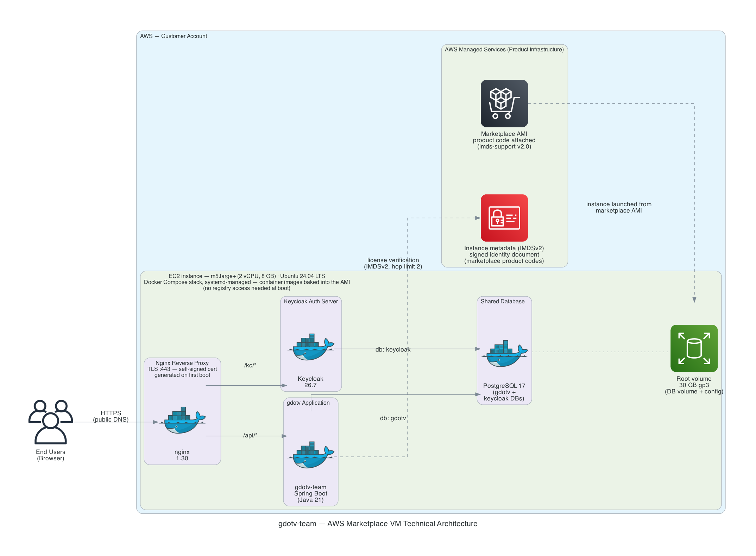Click '(no registry access needed at boot)' text
The height and width of the screenshot is (556, 756).
click(247, 288)
